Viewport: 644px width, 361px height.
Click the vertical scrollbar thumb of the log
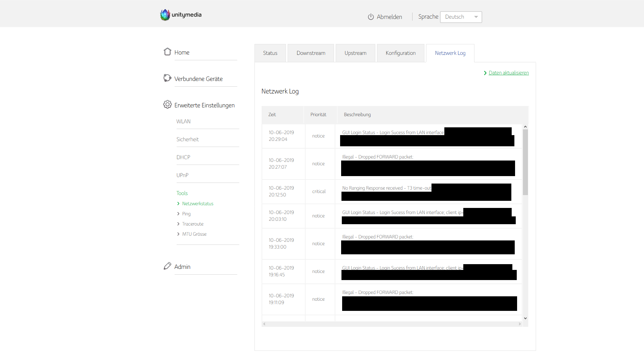525,162
